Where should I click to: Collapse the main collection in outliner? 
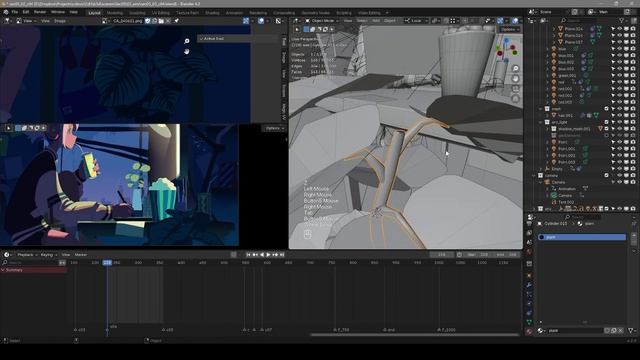pos(541,109)
